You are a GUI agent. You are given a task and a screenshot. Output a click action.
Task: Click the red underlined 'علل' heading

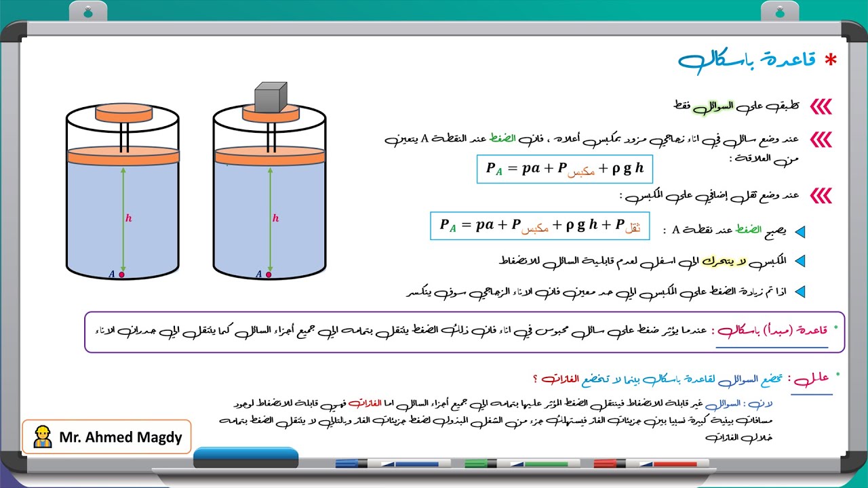tap(812, 380)
